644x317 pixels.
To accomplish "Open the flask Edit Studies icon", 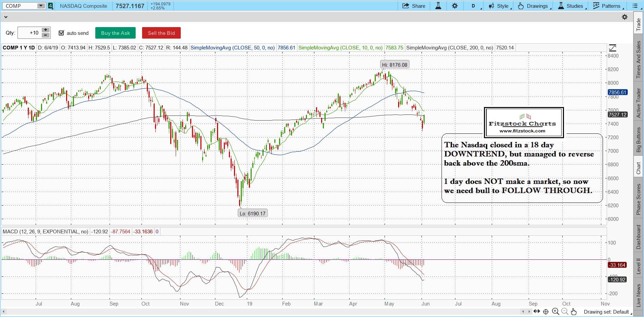I will pos(438,6).
